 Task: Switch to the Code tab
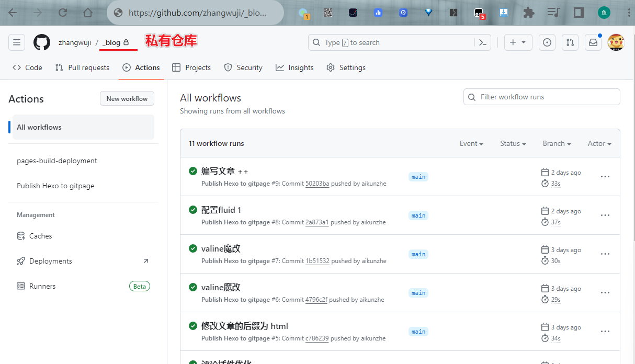(27, 67)
